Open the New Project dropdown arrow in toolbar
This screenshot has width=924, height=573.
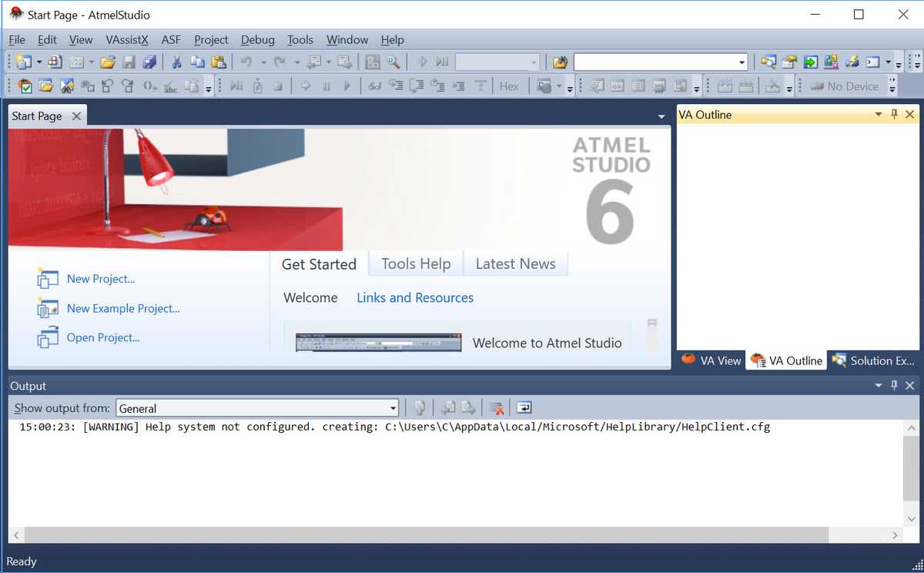(x=39, y=62)
